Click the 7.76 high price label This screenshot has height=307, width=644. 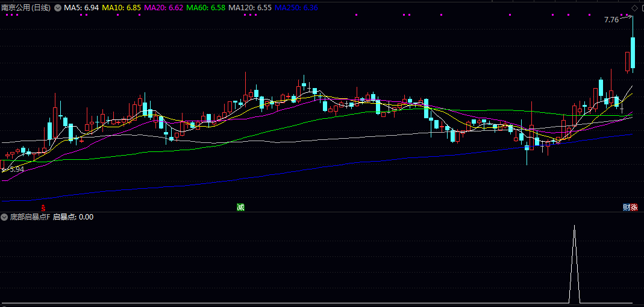point(611,20)
